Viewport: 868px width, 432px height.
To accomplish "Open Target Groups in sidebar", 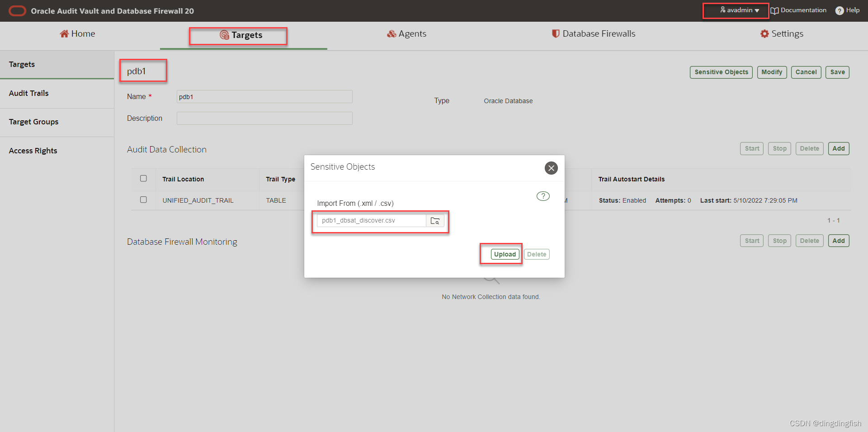I will (x=57, y=122).
